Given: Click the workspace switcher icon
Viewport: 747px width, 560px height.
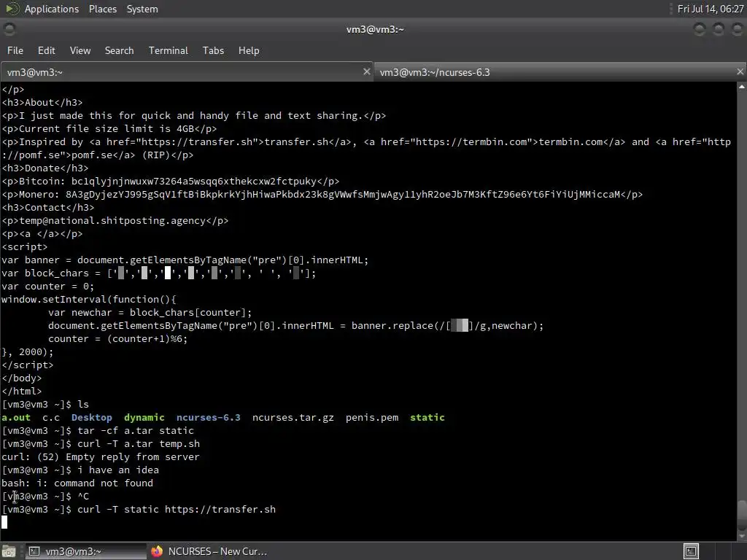Looking at the screenshot, I should pyautogui.click(x=691, y=551).
